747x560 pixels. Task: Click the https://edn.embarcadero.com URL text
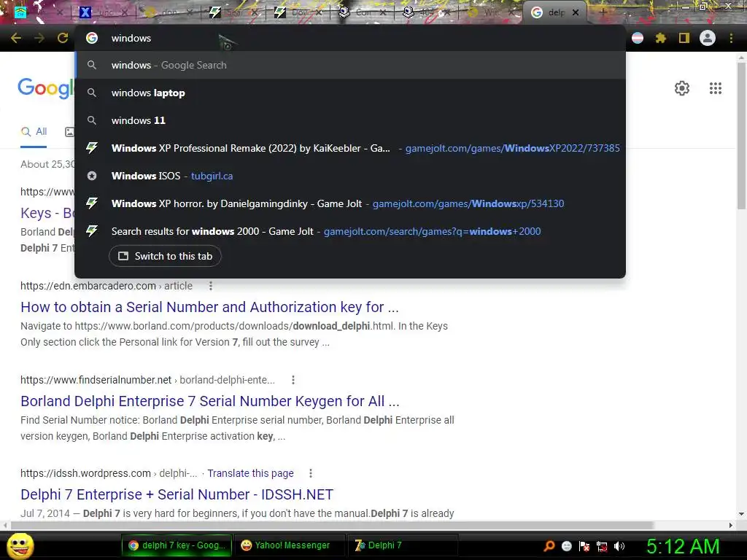(x=88, y=286)
